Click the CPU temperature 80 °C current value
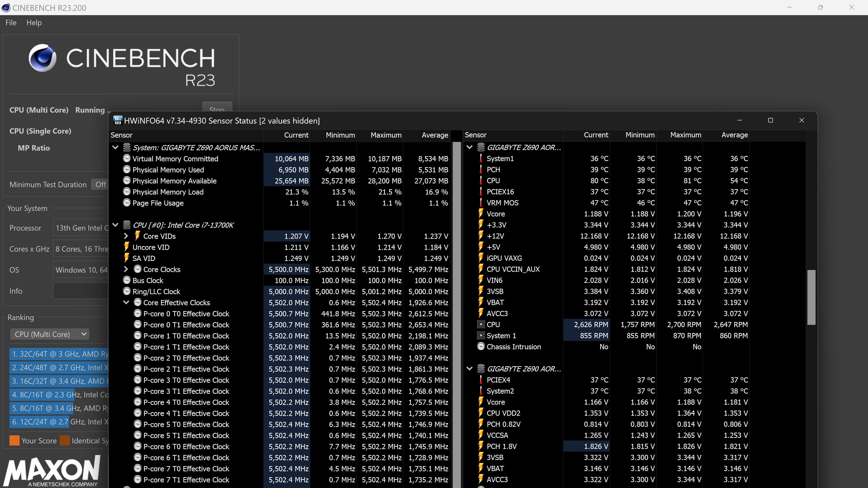 point(599,181)
